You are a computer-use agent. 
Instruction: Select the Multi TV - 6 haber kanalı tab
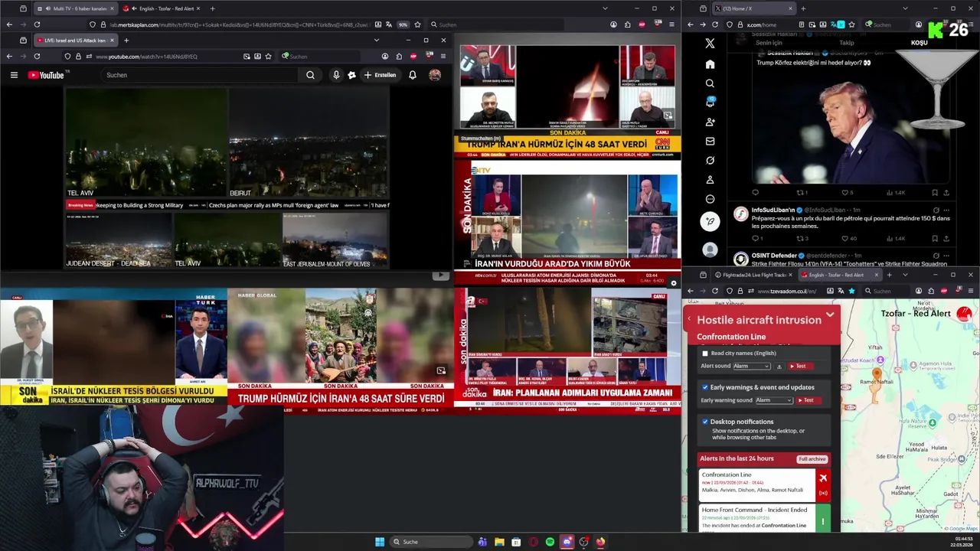click(75, 8)
